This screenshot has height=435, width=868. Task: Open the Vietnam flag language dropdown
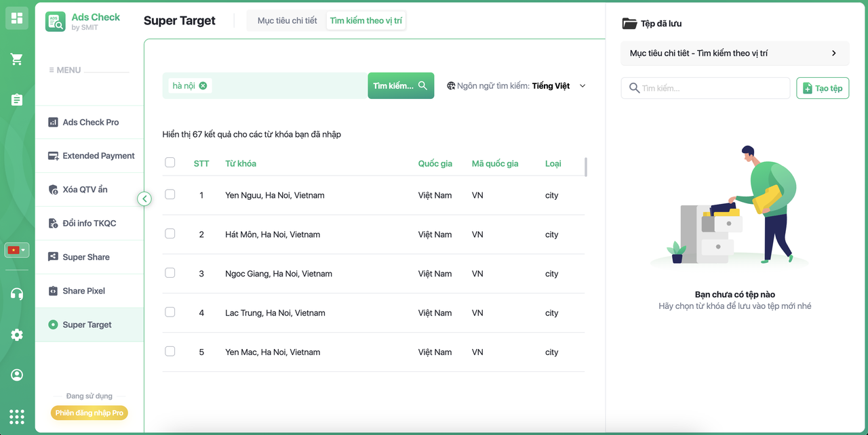[x=17, y=250]
